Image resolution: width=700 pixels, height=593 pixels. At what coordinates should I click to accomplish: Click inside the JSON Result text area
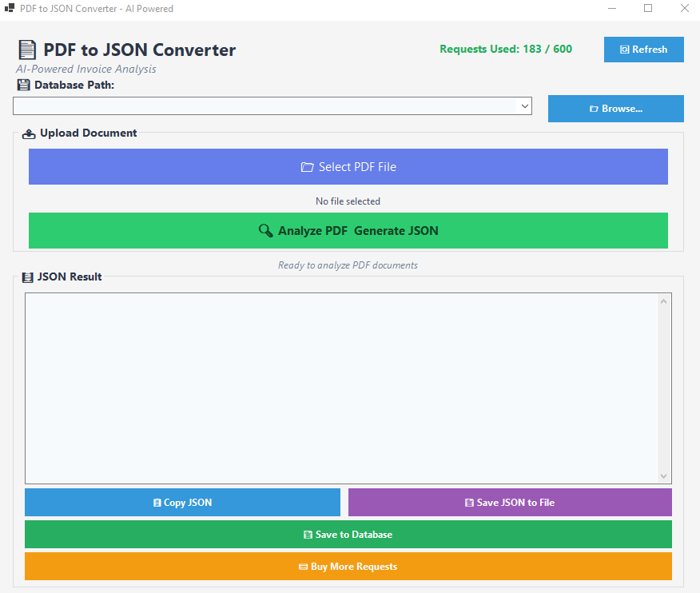tap(340, 388)
